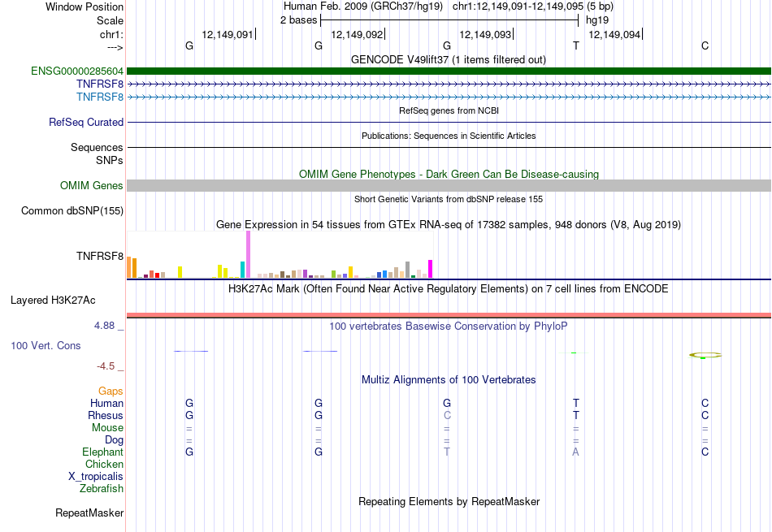Viewport: 772px width, 532px height.
Task: Select the Chicken alignment row label
Action: tap(104, 464)
